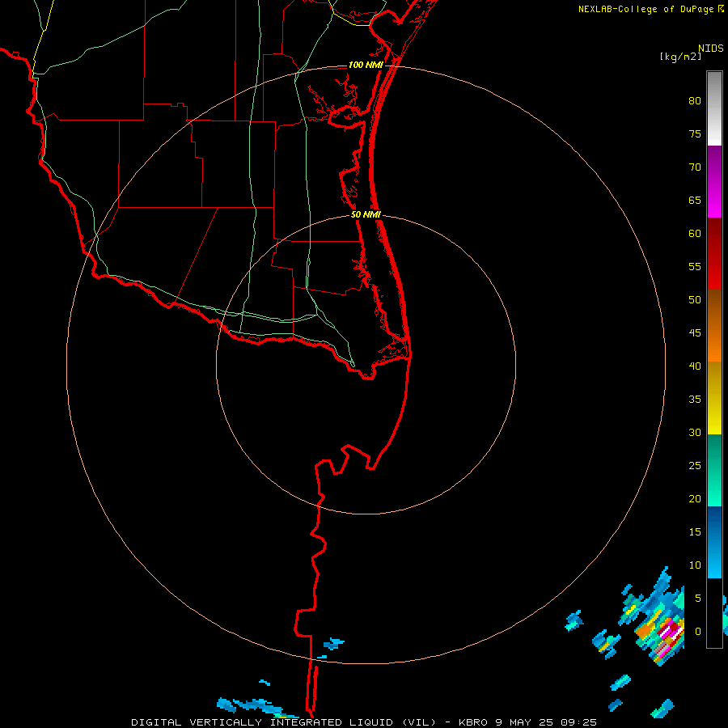728x728 pixels.
Task: Click the 30 value on the color scale
Action: 695,432
